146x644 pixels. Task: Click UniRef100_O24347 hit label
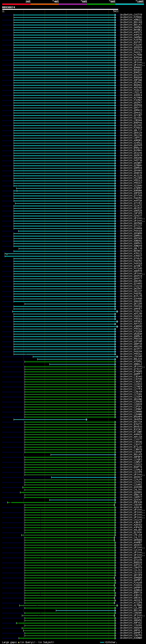pos(131,500)
